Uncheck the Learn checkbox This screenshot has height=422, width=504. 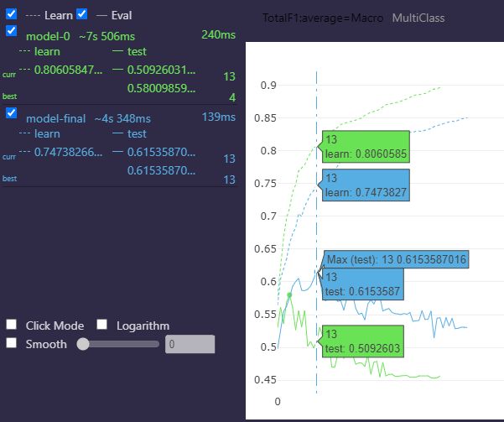coord(11,13)
